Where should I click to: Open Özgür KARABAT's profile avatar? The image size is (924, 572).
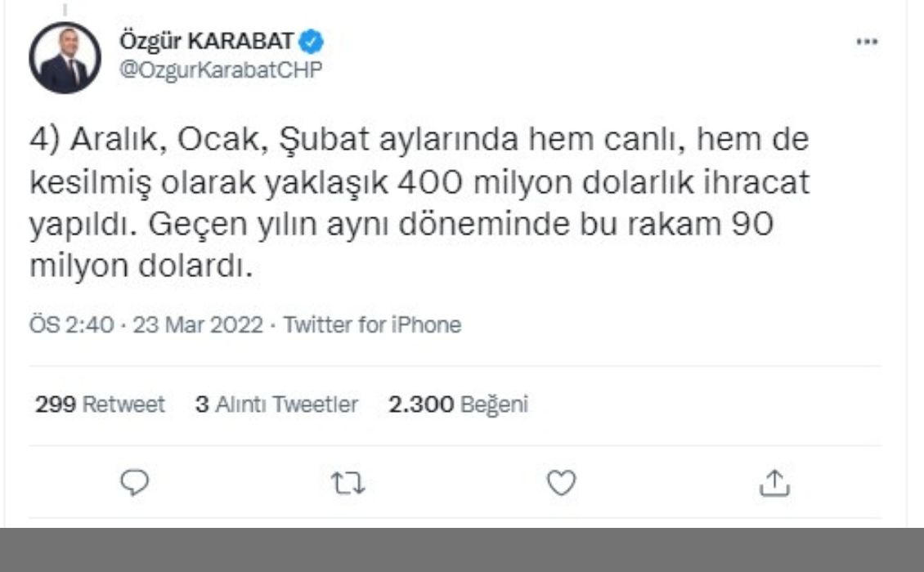point(65,58)
